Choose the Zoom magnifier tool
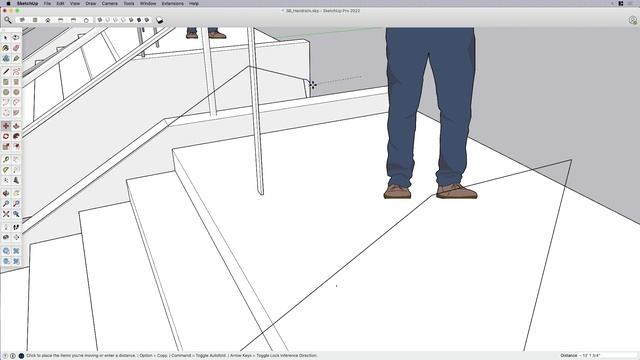This screenshot has width=640, height=360. (6, 204)
